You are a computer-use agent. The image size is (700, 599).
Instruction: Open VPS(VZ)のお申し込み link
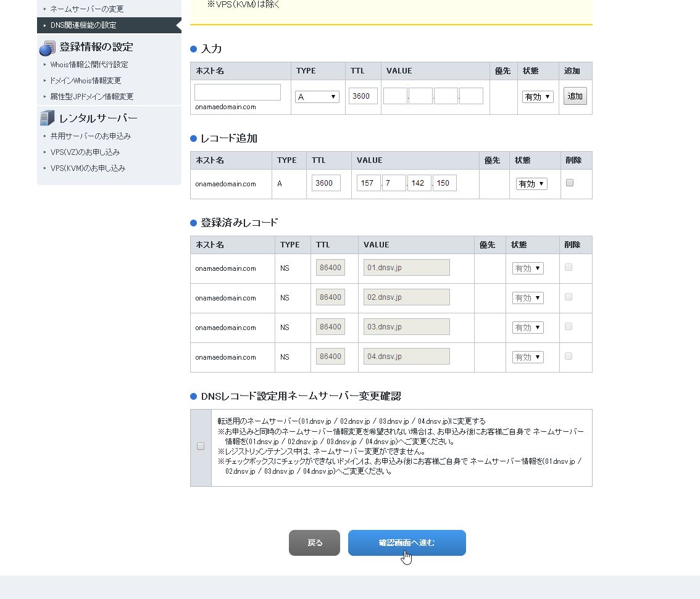pos(85,152)
